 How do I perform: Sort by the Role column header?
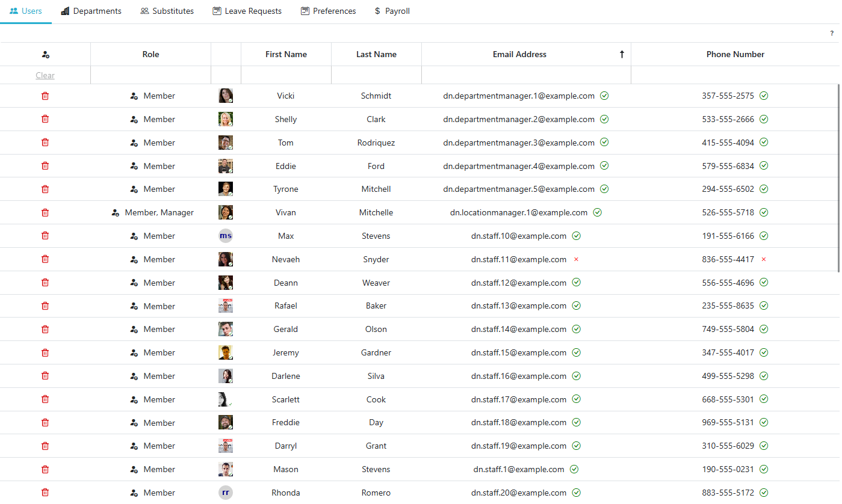(150, 54)
